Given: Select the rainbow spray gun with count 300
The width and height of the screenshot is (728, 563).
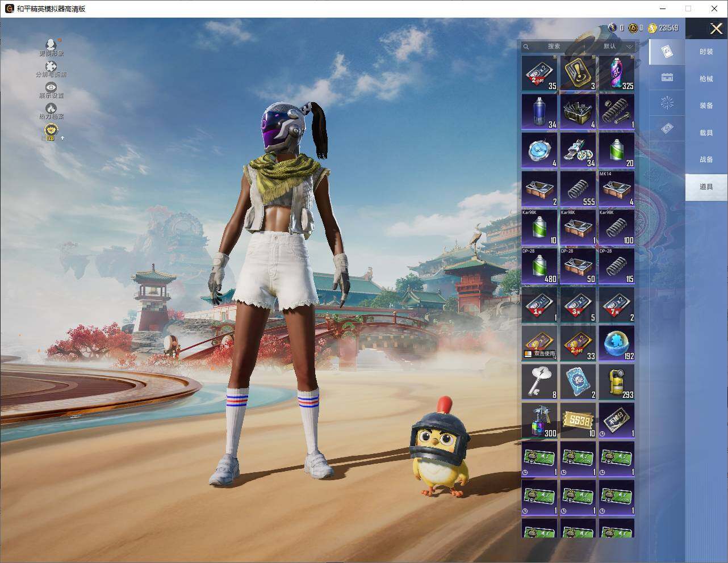Looking at the screenshot, I should pos(539,421).
